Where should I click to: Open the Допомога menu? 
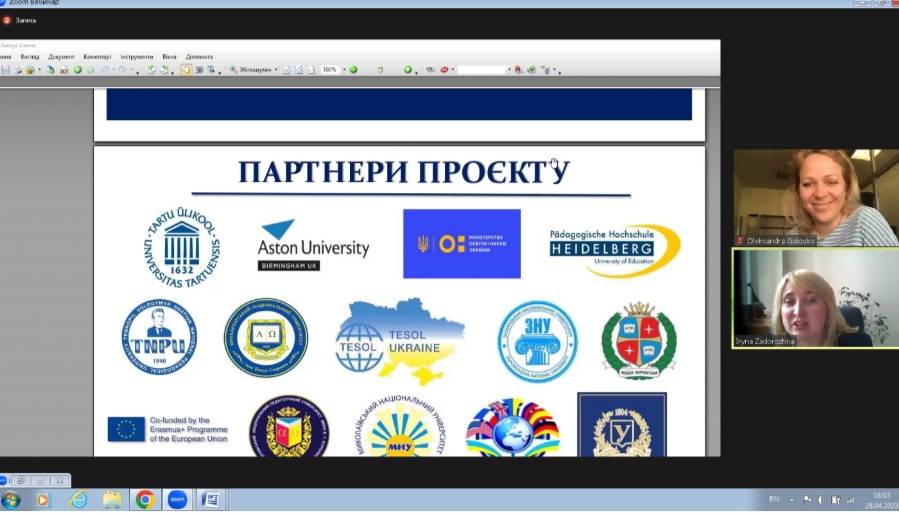click(199, 57)
